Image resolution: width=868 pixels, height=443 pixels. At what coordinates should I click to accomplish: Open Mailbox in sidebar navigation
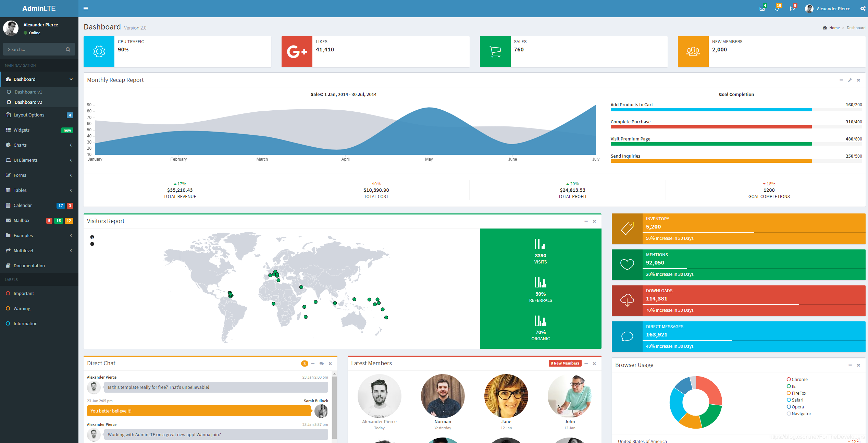pos(21,220)
